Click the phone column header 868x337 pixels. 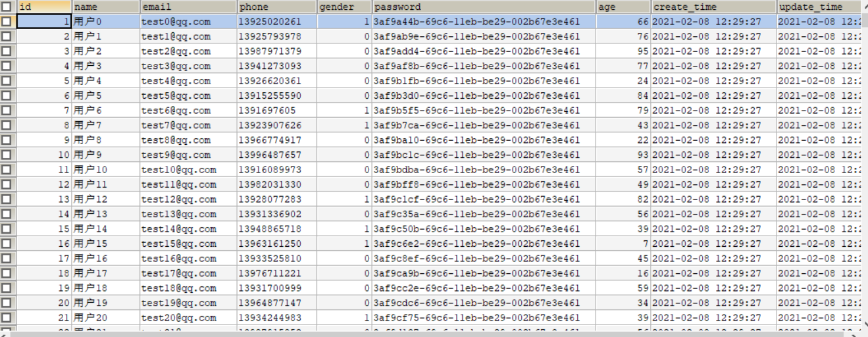(x=277, y=7)
